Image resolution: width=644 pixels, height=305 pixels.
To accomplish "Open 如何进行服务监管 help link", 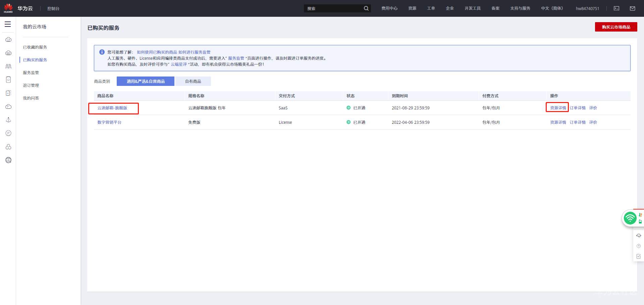I will 195,52.
